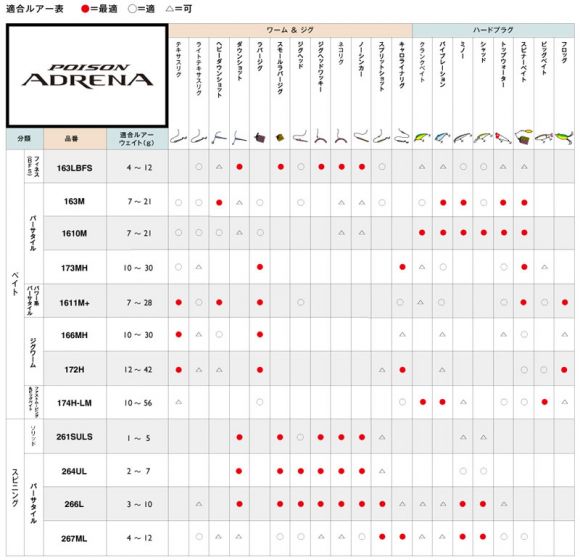The image size is (580, 560).
Task: Click the ビッグベイト lure illustration icon
Action: pos(544,138)
